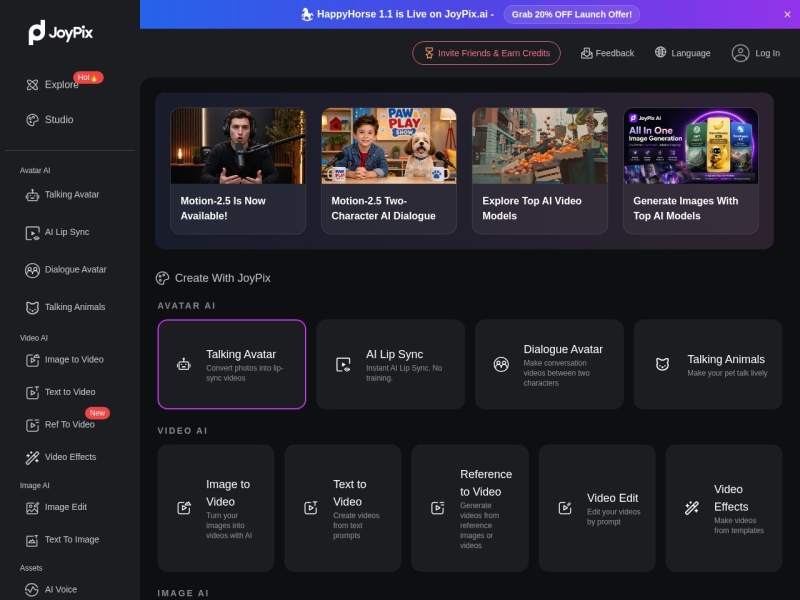Open the Language selector

[683, 53]
